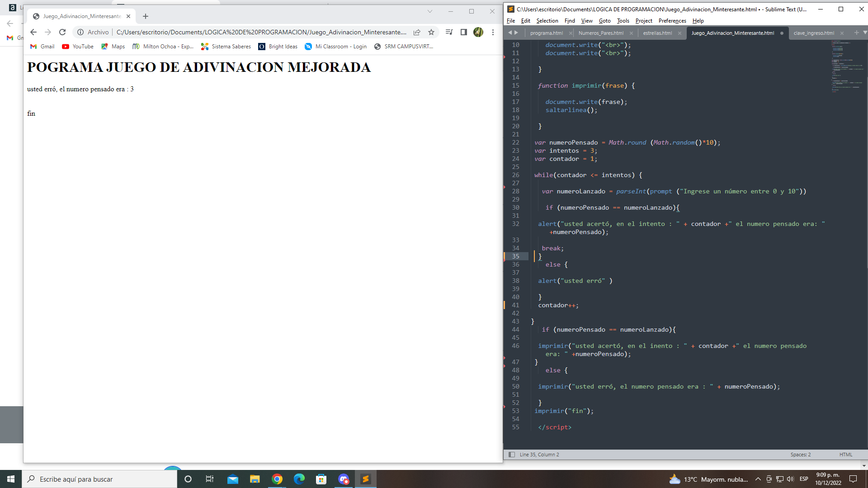Close Numeros_Pares.html tab
The height and width of the screenshot is (488, 868).
click(x=631, y=33)
